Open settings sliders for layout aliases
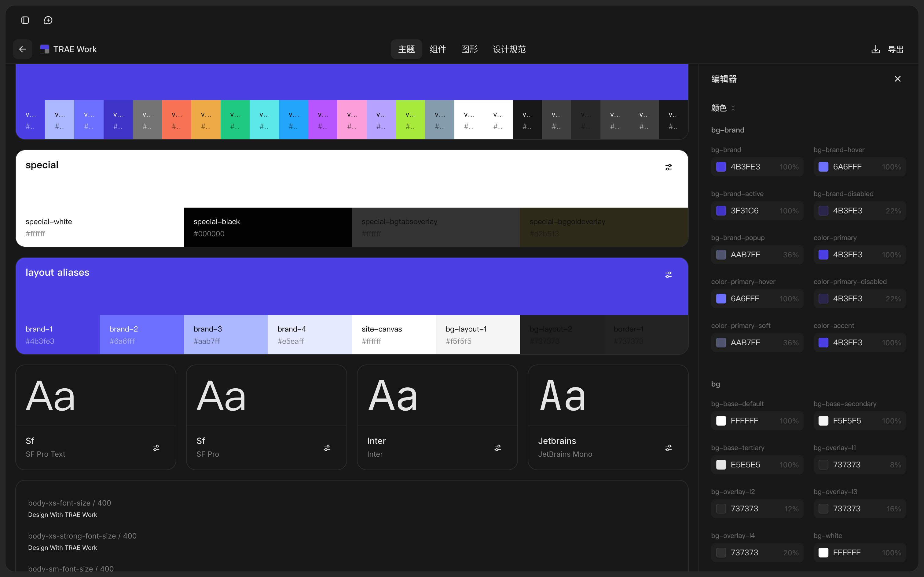924x577 pixels. pyautogui.click(x=668, y=275)
